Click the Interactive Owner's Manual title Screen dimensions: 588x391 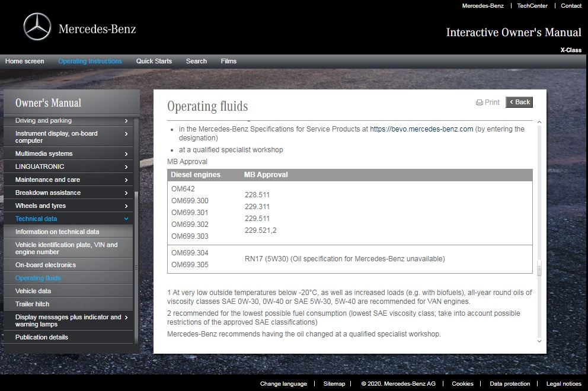514,32
